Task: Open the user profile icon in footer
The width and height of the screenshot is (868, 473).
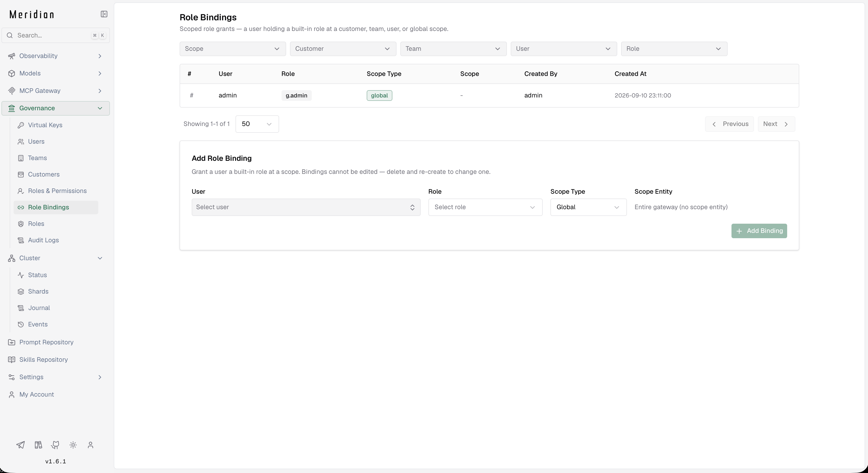Action: pos(90,445)
